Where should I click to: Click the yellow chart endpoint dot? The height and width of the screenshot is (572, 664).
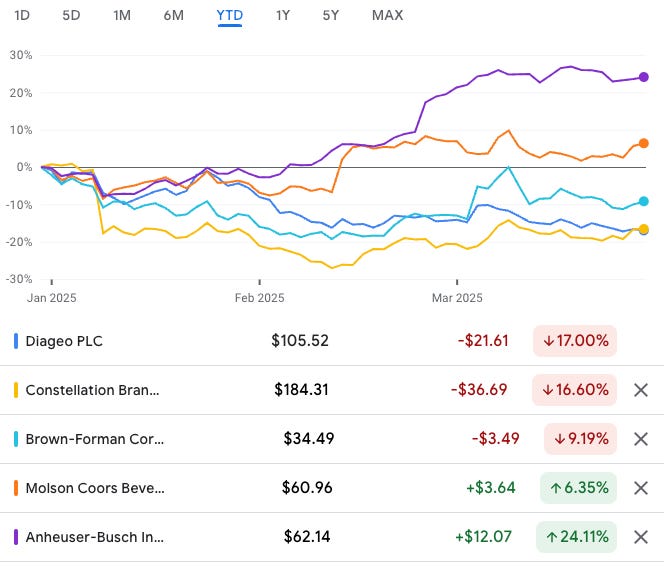(644, 229)
